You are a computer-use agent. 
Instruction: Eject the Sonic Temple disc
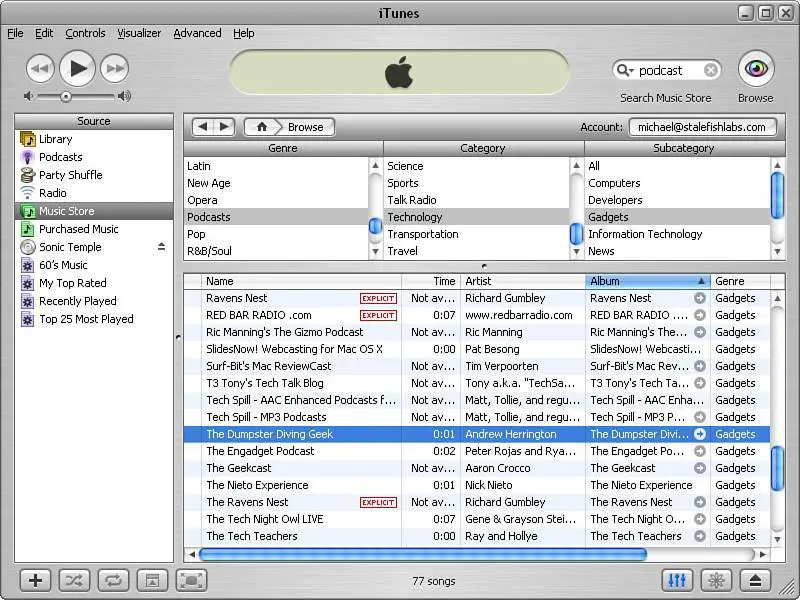(161, 247)
